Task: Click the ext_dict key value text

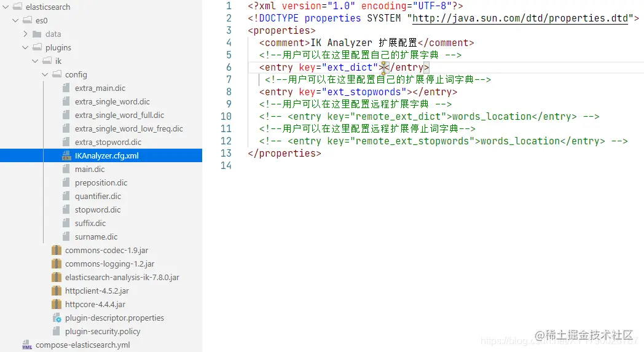Action: (x=350, y=68)
